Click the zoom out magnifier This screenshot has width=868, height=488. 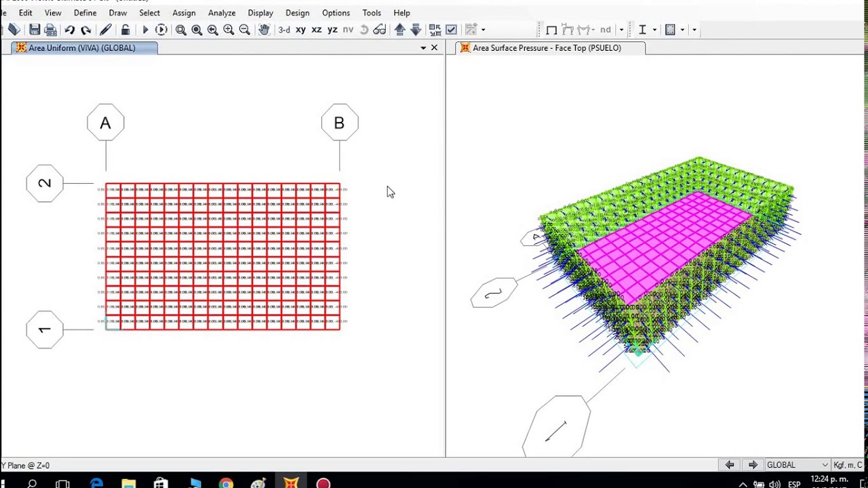tap(245, 30)
